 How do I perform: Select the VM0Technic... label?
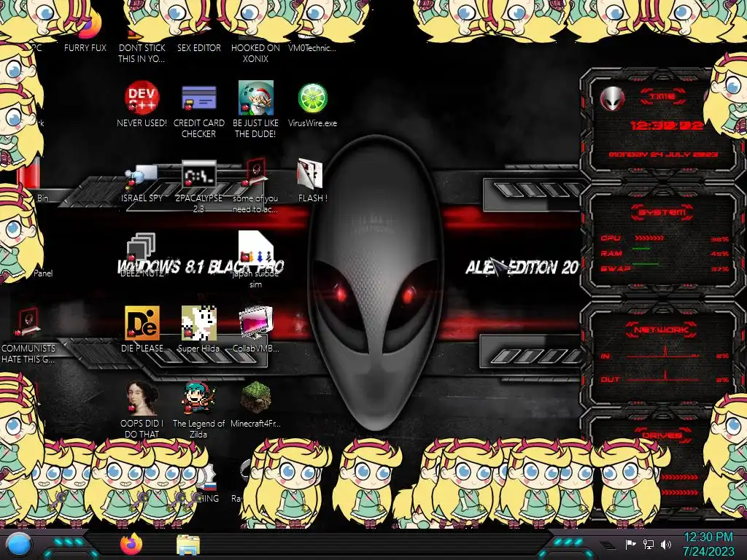coord(312,48)
